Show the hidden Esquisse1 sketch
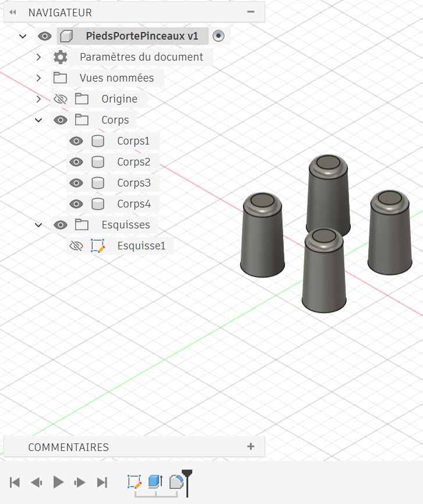The width and height of the screenshot is (423, 504). [76, 246]
